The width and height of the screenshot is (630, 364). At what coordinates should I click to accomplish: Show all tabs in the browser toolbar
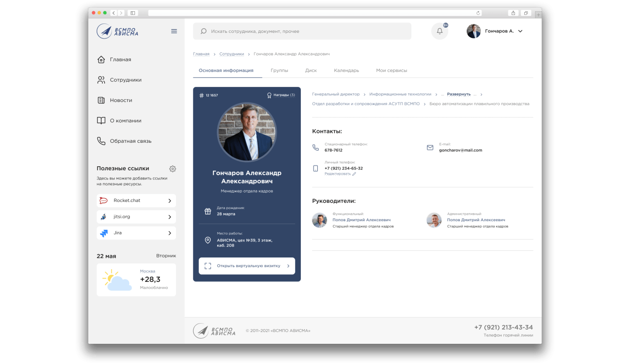[526, 13]
